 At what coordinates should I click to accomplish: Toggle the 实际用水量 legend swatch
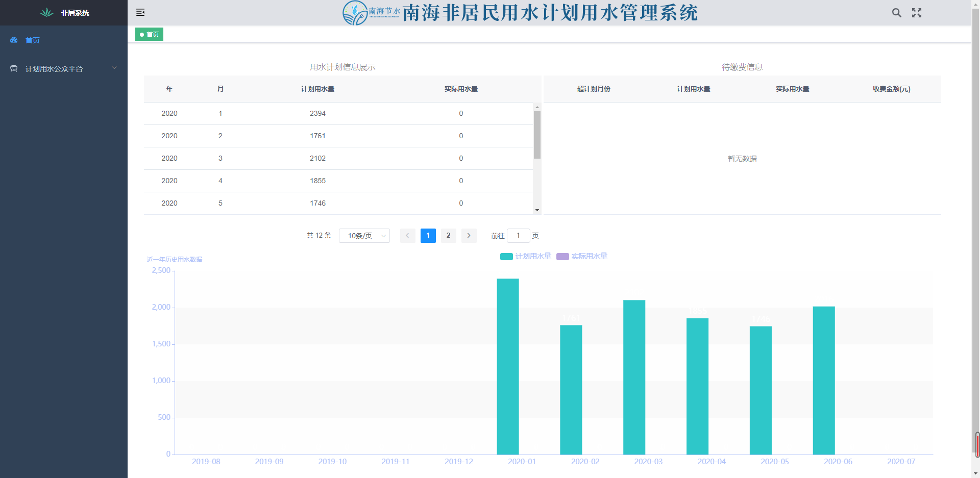(x=562, y=257)
